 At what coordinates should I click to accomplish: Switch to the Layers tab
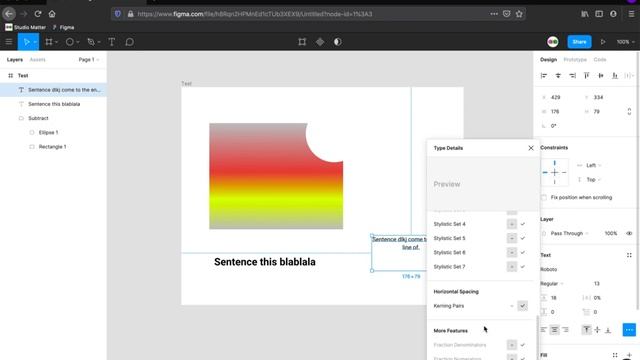15,60
